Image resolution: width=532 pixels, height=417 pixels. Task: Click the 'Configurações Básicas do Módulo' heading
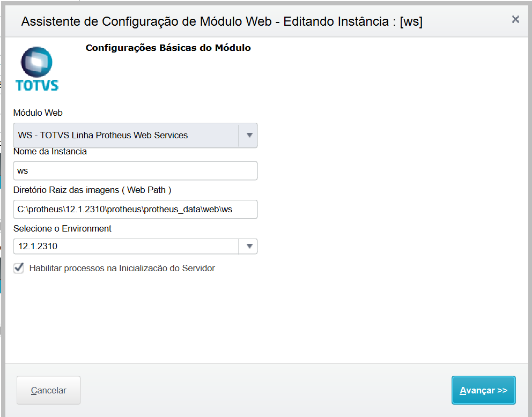(168, 48)
